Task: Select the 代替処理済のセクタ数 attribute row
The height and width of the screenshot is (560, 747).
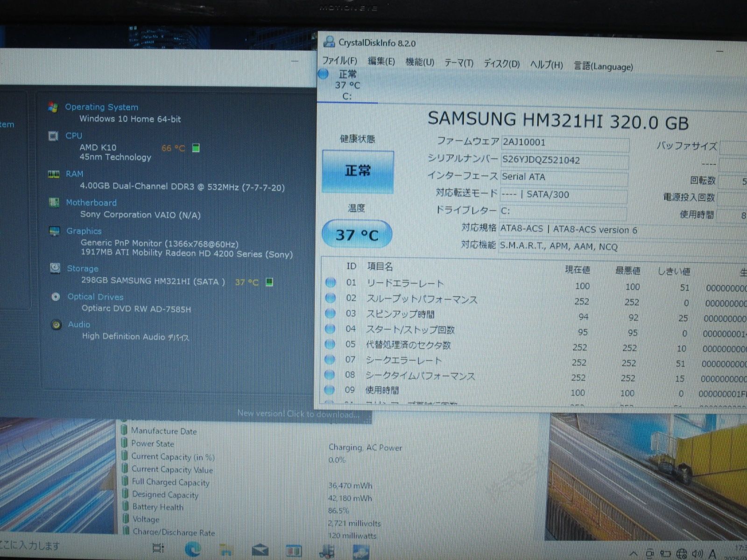Action: [535, 346]
